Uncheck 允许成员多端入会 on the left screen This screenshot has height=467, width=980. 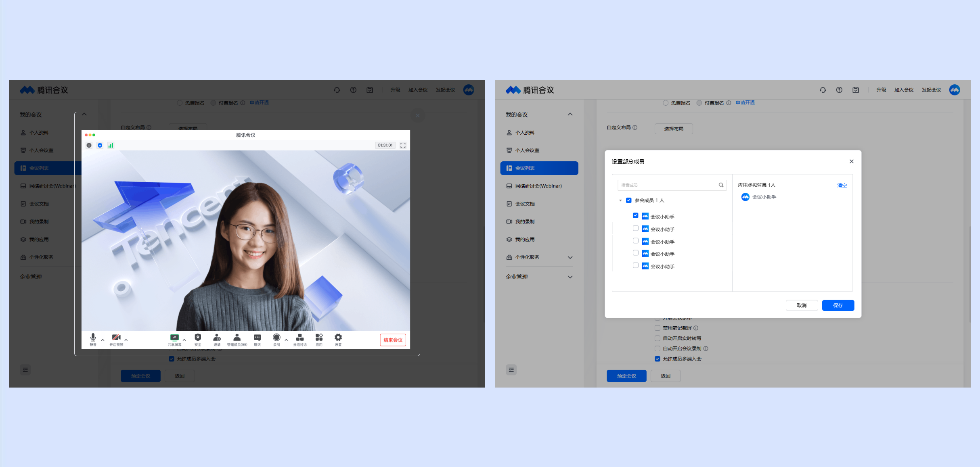pyautogui.click(x=172, y=359)
